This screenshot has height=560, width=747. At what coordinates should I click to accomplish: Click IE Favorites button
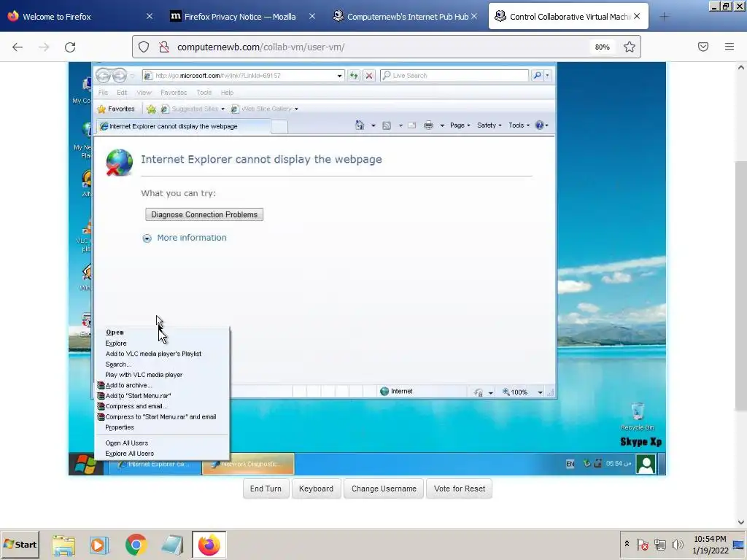(x=116, y=109)
